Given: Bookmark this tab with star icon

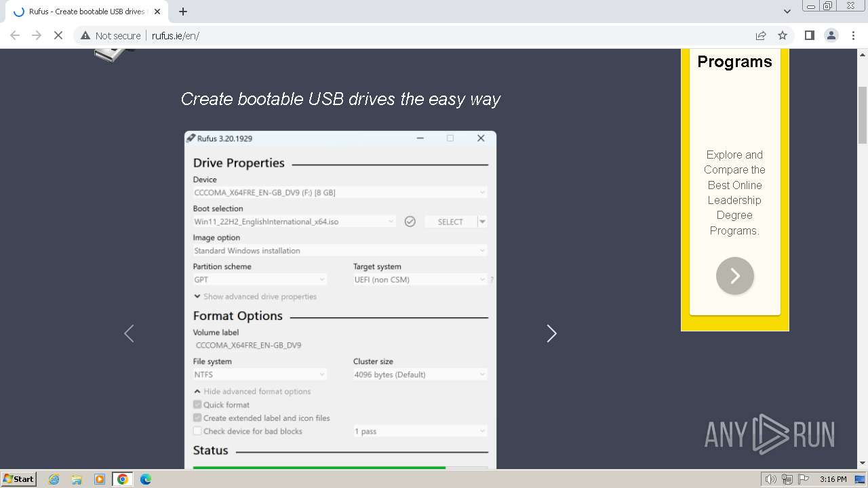Looking at the screenshot, I should tap(783, 35).
